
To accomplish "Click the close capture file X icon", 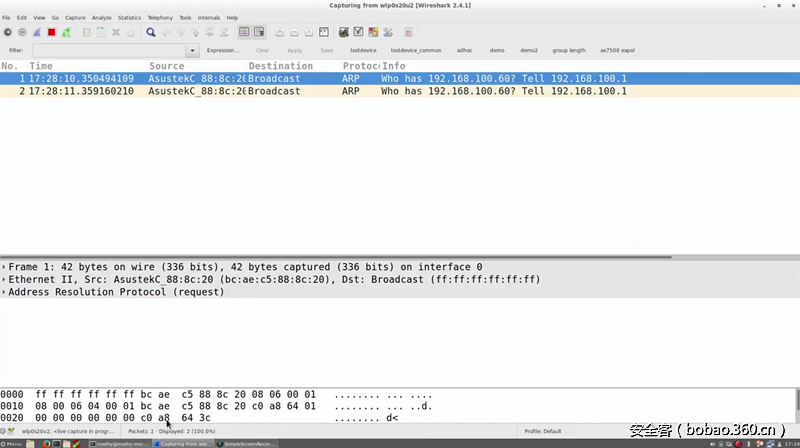I will [116, 32].
